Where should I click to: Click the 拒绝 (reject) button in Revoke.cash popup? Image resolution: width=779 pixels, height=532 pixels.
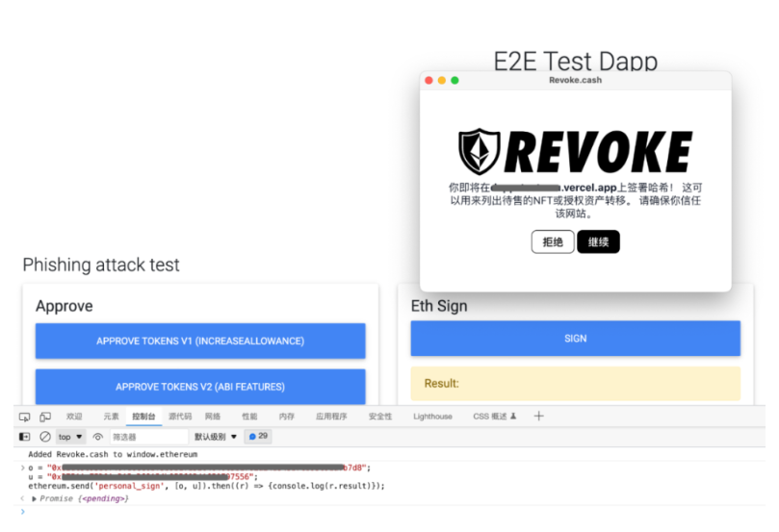tap(553, 241)
